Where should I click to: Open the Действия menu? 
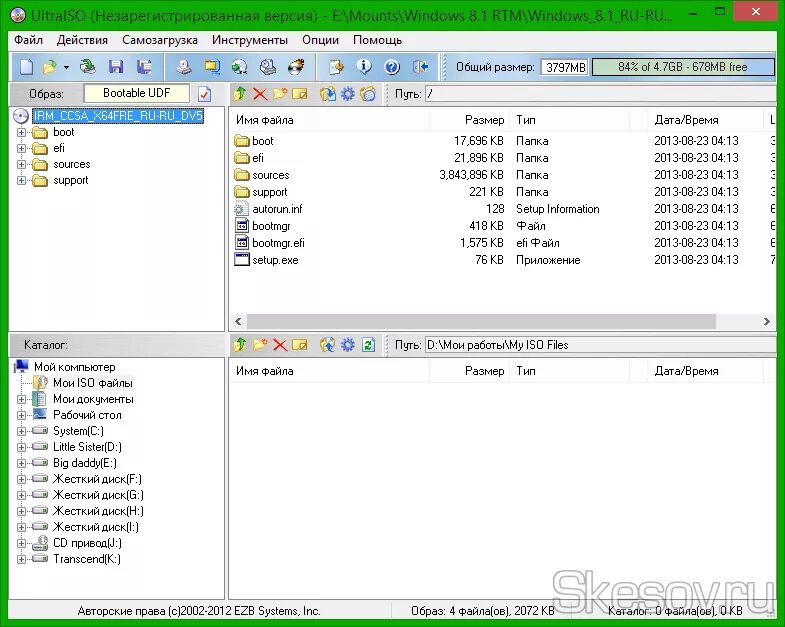tap(82, 40)
